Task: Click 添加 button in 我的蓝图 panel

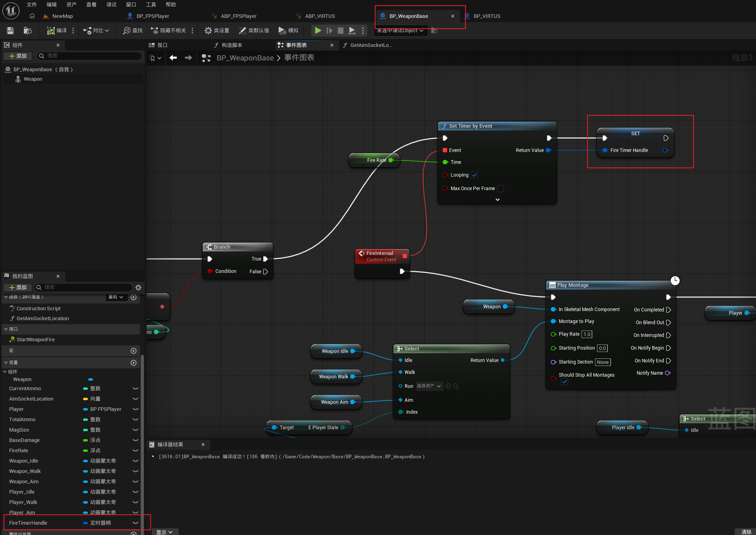Action: click(x=18, y=288)
